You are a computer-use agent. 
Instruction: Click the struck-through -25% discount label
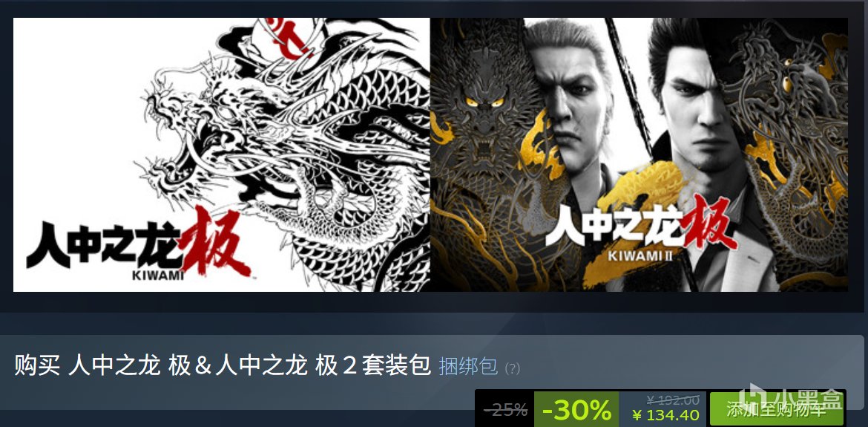[505, 409]
